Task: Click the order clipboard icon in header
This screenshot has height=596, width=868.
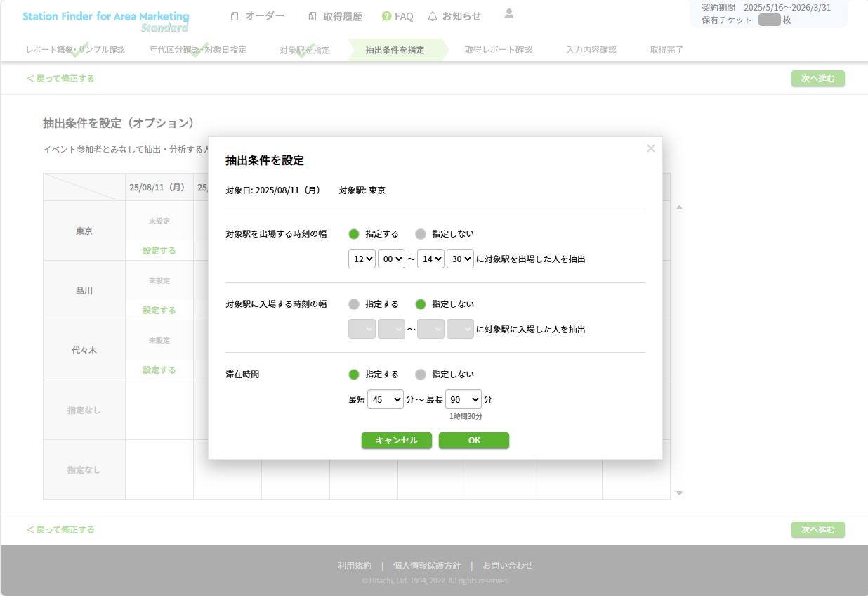Action: pos(235,16)
